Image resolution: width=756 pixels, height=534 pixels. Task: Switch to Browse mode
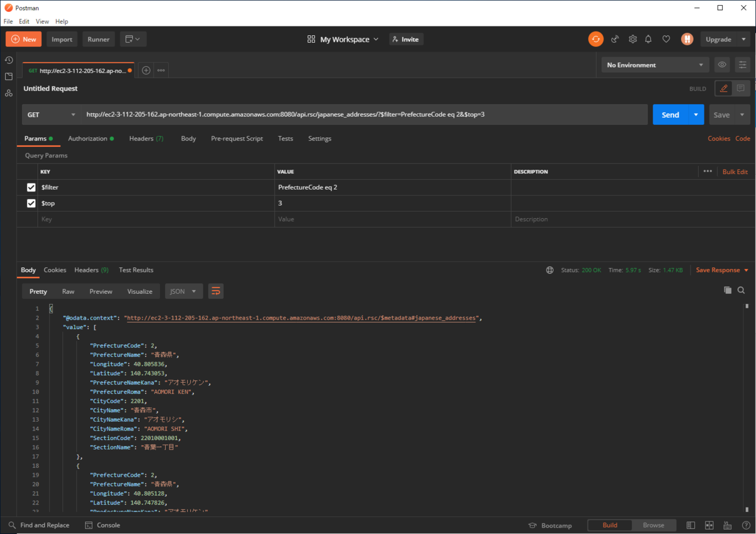653,525
